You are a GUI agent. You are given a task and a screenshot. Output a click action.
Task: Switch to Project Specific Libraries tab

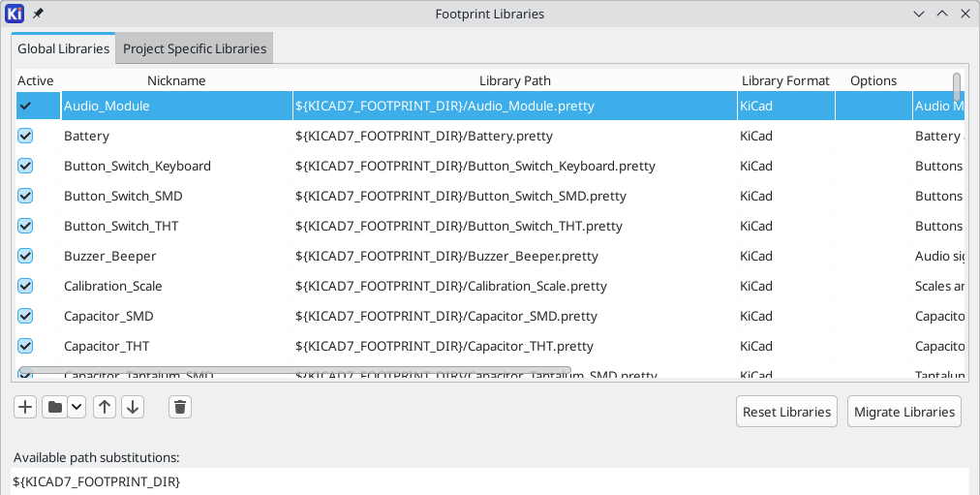click(x=194, y=48)
